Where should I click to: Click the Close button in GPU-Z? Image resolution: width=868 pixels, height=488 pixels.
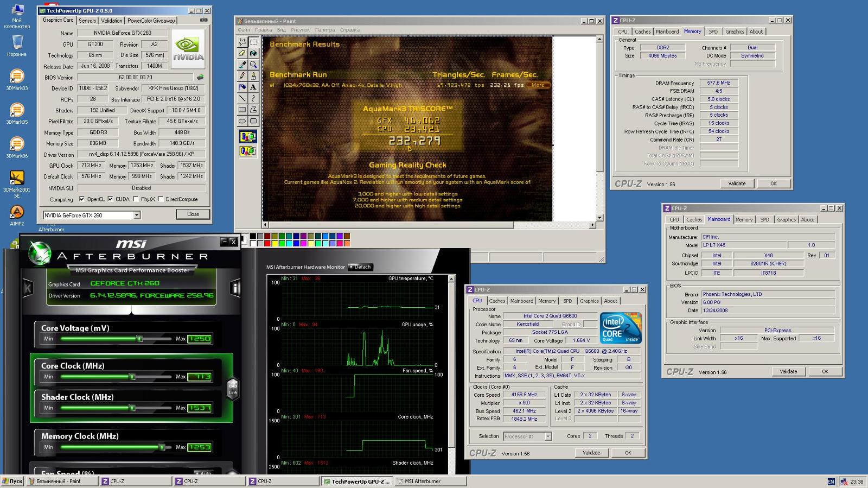click(x=193, y=214)
